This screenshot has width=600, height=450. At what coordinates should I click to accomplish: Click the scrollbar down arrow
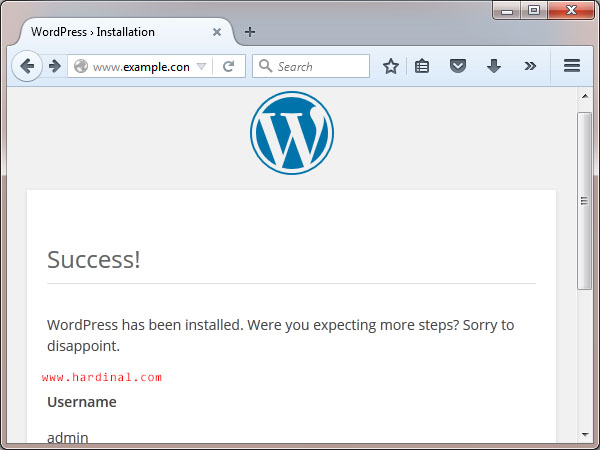585,435
